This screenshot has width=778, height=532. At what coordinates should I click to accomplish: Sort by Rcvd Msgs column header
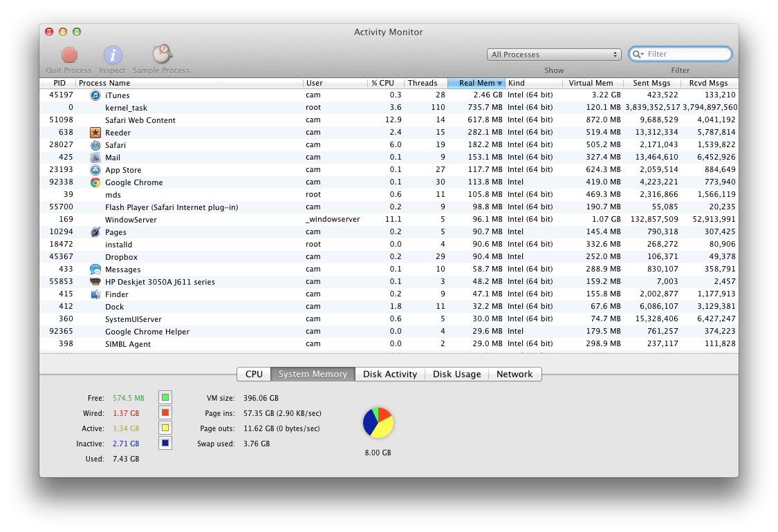coord(710,83)
